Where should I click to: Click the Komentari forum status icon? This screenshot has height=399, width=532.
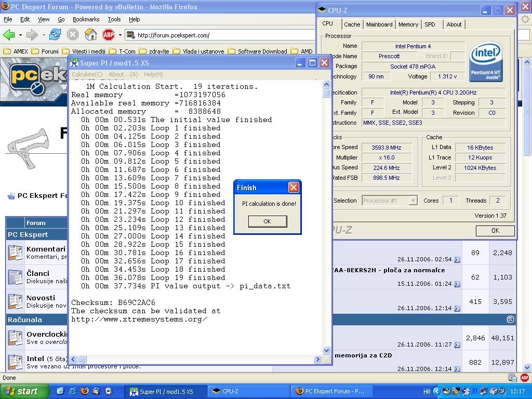[x=15, y=253]
